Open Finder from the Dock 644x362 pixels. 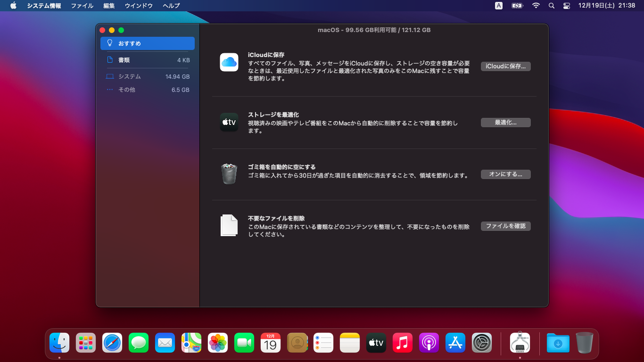coord(59,343)
